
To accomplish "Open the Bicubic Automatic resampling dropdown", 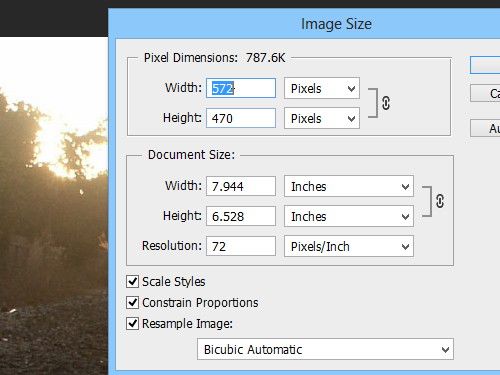I will coord(325,349).
